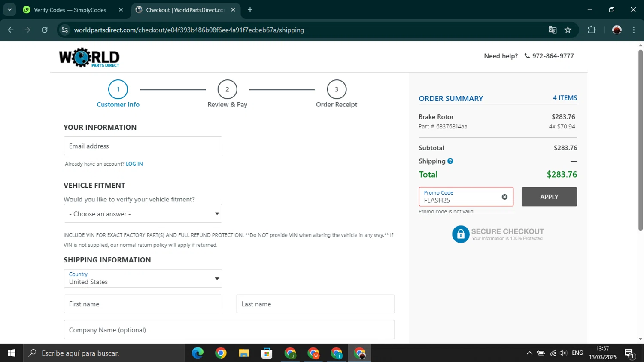Close the Checkout tab
644x362 pixels.
coord(233,9)
